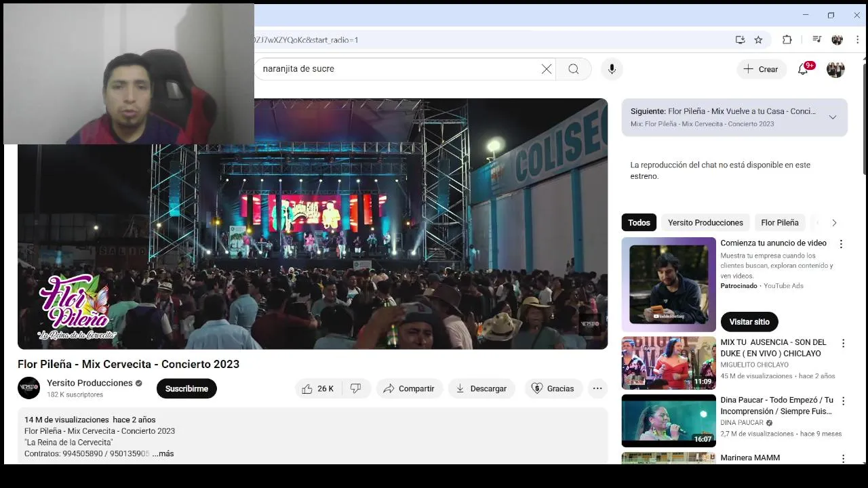Click the MIX TU AUSENCIA video title

[x=774, y=348]
